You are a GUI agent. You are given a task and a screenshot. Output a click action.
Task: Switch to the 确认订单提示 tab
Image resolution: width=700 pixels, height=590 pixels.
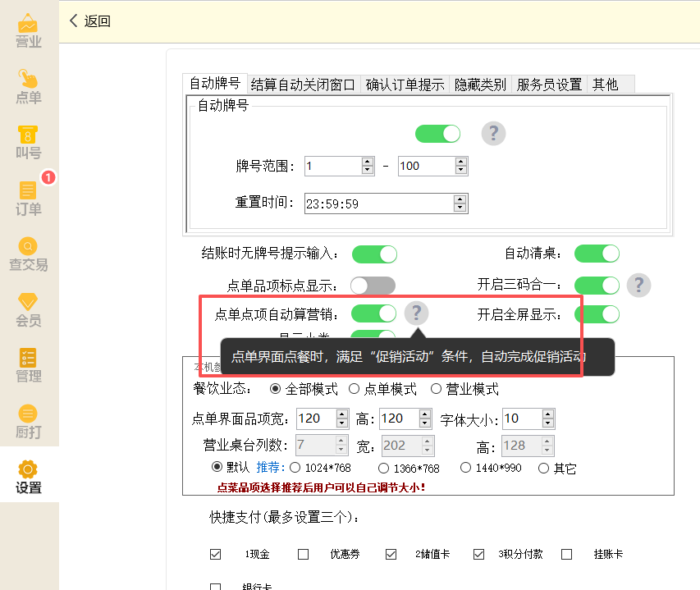[405, 84]
